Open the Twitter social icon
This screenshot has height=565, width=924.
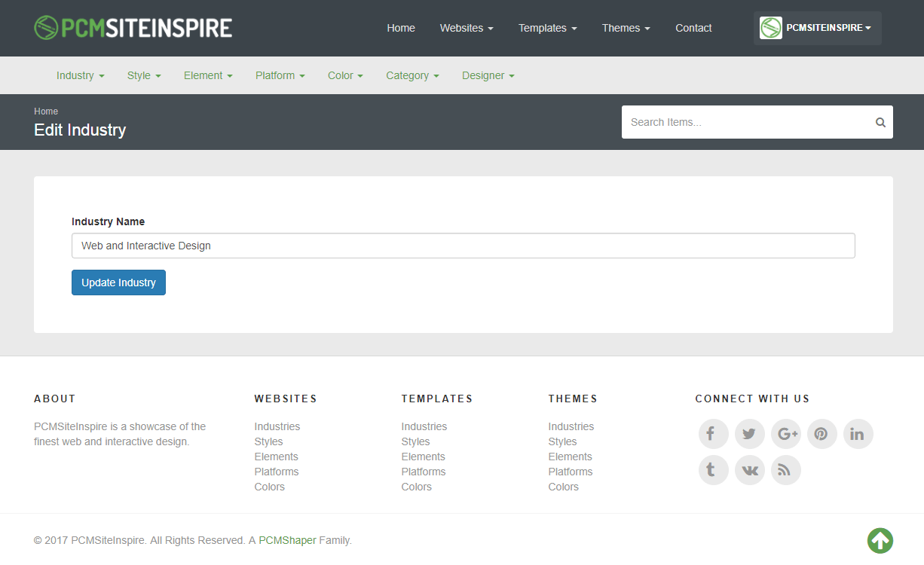tap(749, 434)
